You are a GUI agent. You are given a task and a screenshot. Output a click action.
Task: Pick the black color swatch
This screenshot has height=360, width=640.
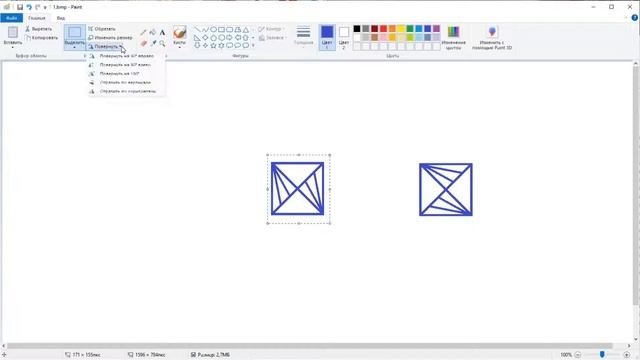357,29
